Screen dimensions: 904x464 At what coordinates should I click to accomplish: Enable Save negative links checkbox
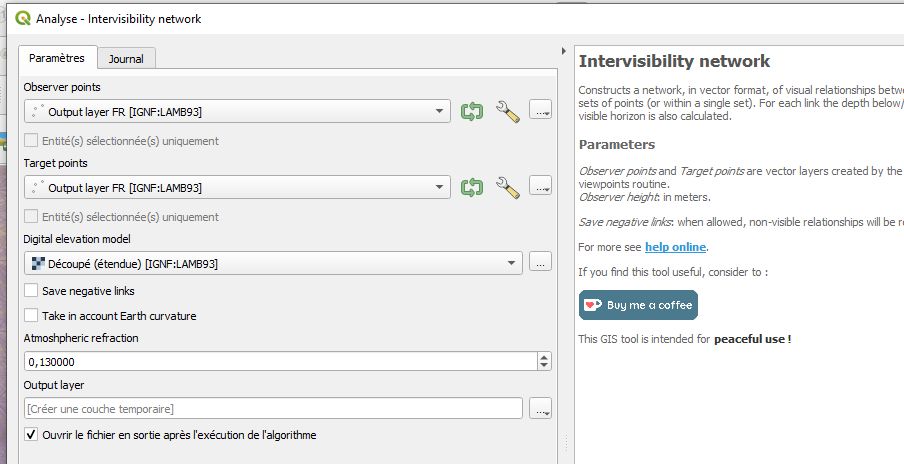pos(31,291)
